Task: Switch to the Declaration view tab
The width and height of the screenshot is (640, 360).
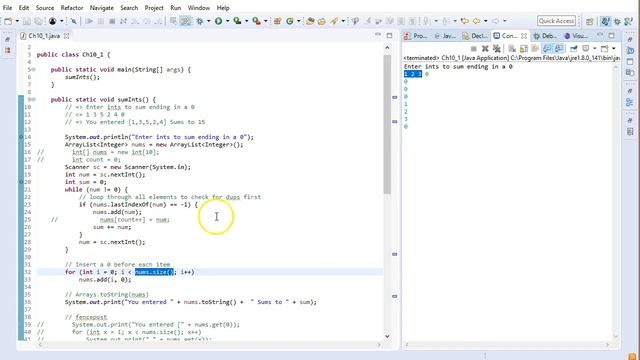Action: coord(475,36)
